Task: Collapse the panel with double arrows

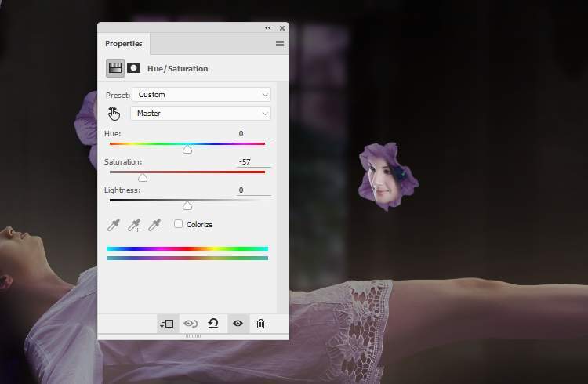Action: tap(268, 28)
